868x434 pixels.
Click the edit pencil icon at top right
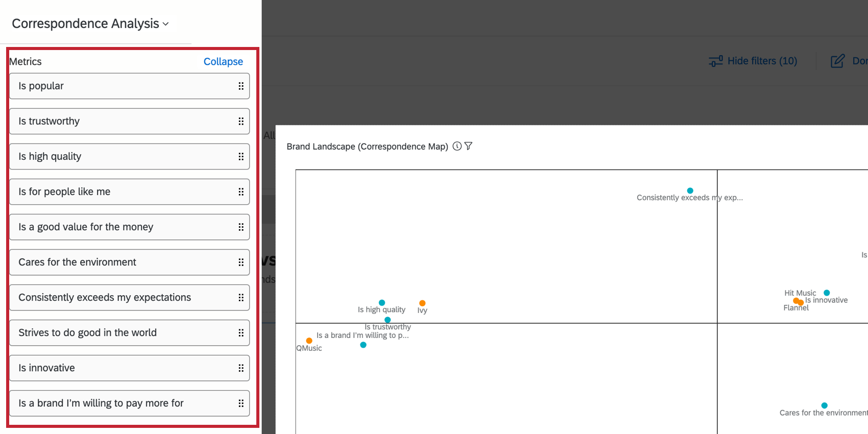838,61
